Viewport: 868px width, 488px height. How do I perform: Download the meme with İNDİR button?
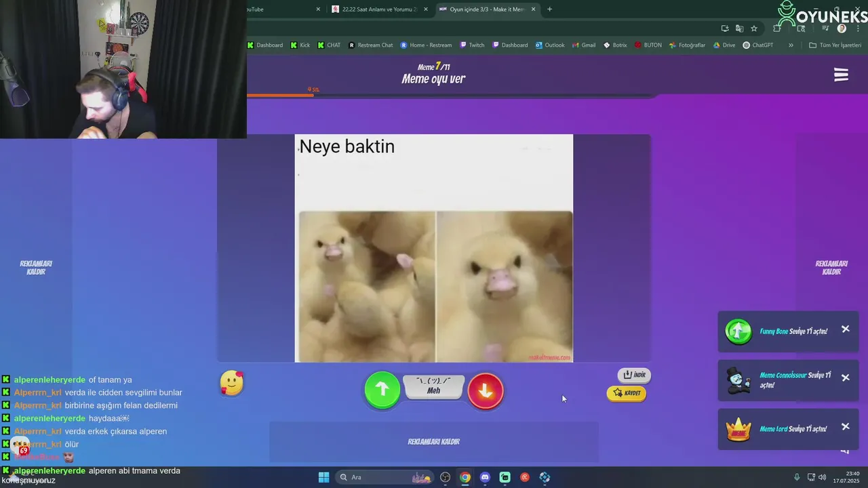pyautogui.click(x=634, y=375)
